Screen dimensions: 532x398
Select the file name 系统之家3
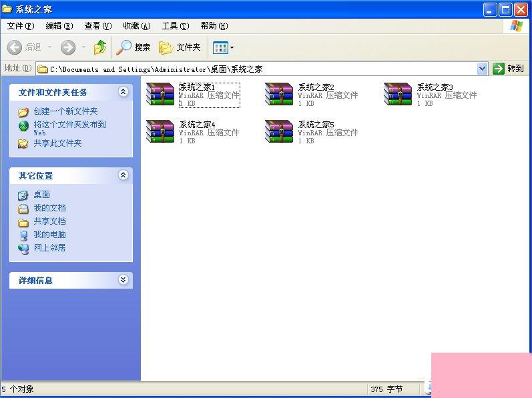click(x=435, y=87)
